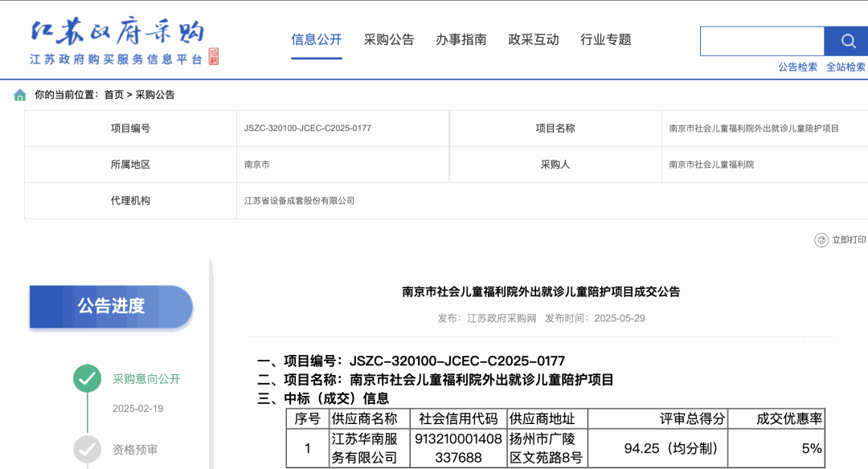Click the 评审总得分 column header
The width and height of the screenshot is (868, 469).
pyautogui.click(x=657, y=418)
